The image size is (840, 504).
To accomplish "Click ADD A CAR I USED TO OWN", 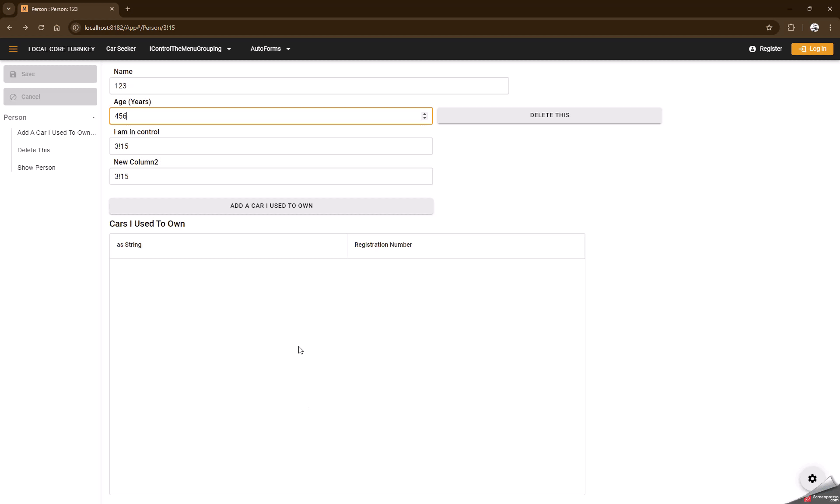I will click(271, 206).
